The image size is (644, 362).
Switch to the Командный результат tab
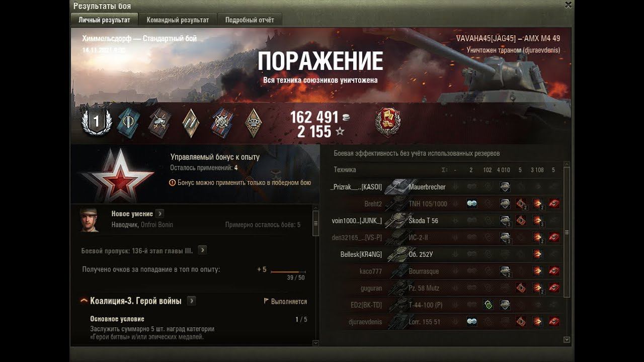[x=178, y=20]
